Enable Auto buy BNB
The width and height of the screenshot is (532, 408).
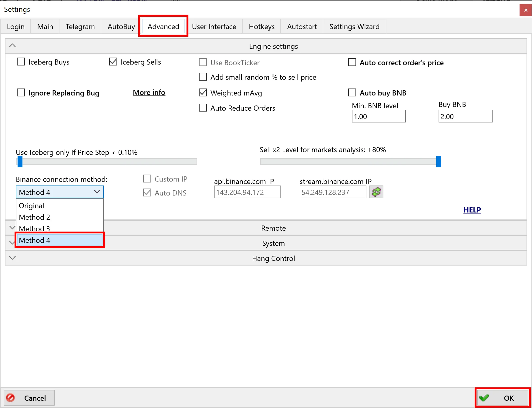click(352, 92)
